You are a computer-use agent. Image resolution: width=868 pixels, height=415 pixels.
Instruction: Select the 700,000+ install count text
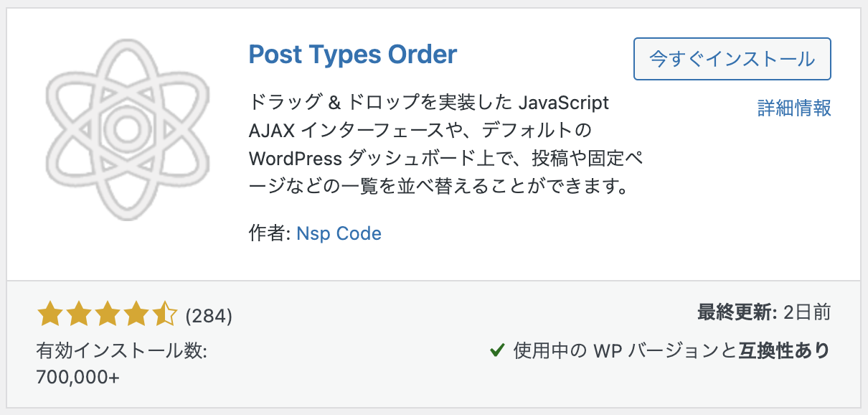tap(78, 377)
